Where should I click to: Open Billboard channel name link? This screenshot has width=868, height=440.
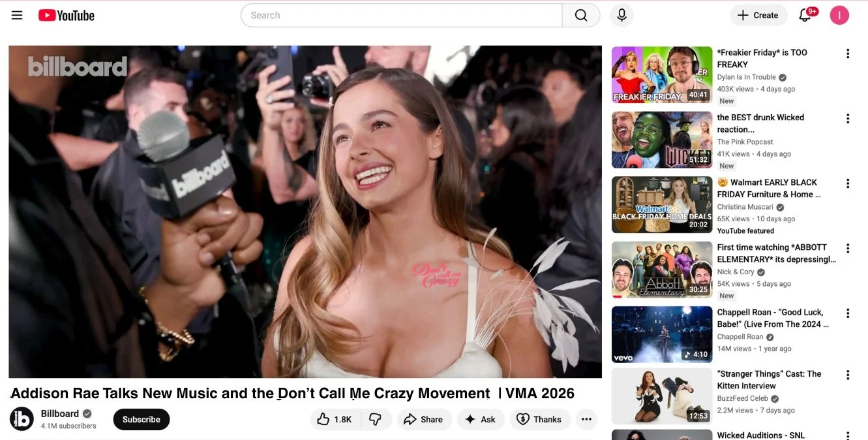coord(60,414)
